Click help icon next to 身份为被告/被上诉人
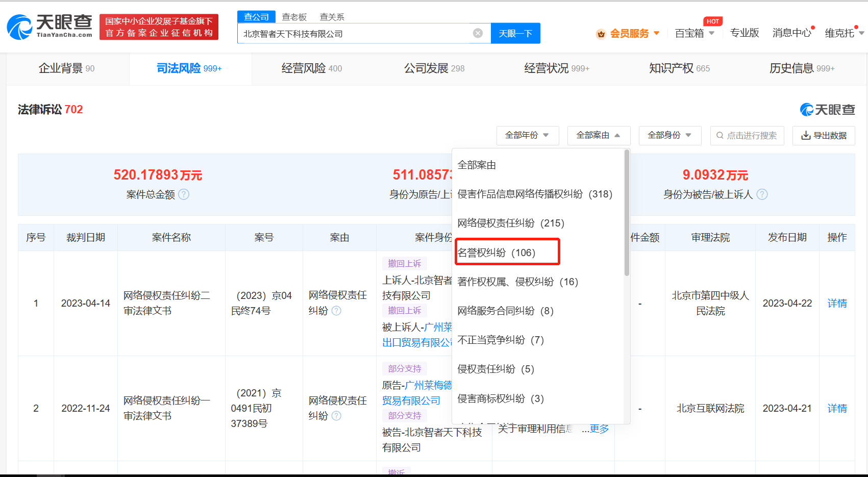 pyautogui.click(x=762, y=194)
